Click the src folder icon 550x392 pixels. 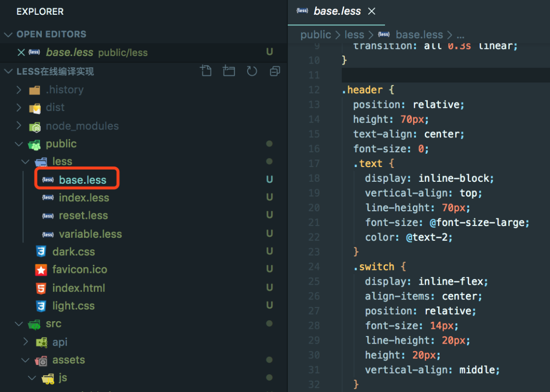(x=35, y=325)
